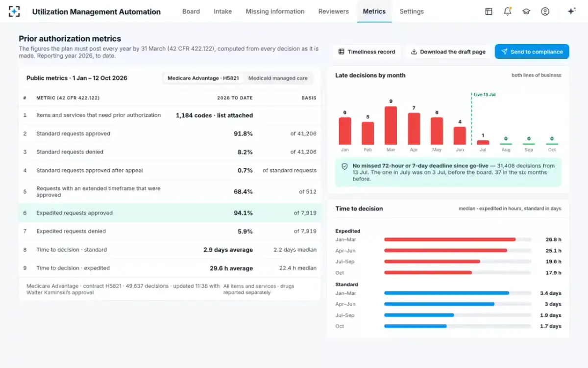Click the 'Late decisions by month' heading
Screen dimensions: 588x368
click(x=370, y=75)
